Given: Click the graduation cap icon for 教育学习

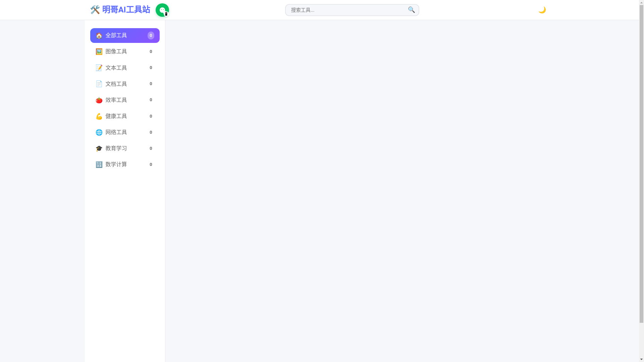Looking at the screenshot, I should pos(99,148).
